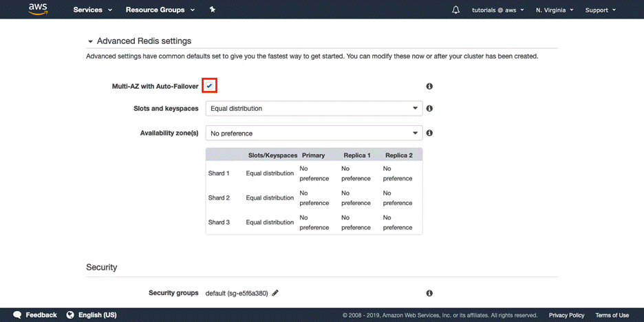The image size is (644, 322).
Task: Click the pencil icon to edit security groups
Action: point(275,293)
